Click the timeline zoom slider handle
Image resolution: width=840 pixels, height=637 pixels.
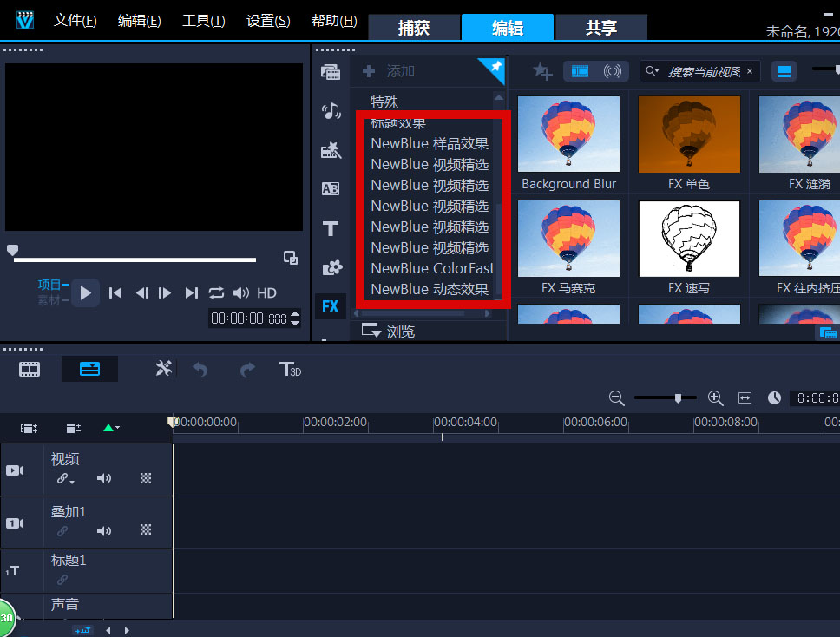point(679,398)
